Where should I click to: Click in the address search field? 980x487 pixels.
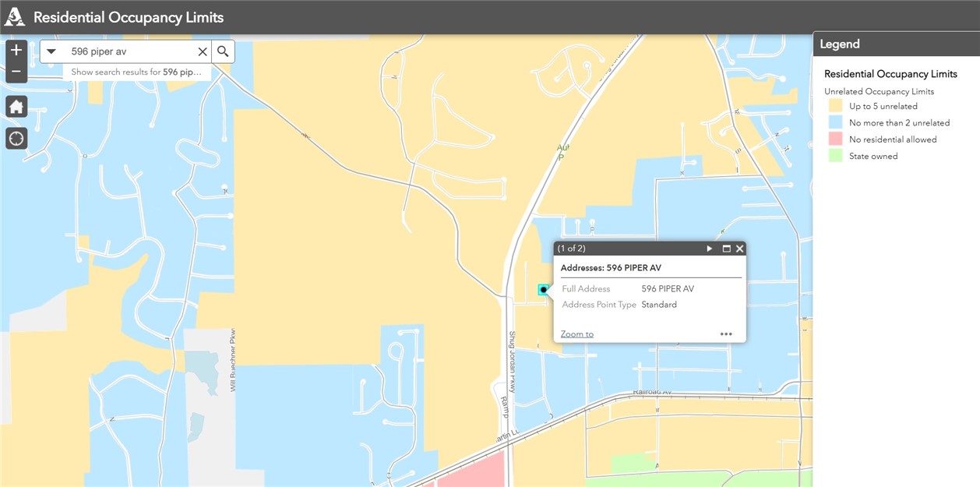[129, 51]
